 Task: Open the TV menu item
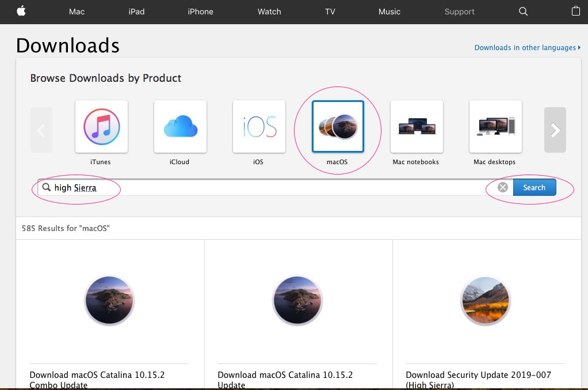(x=330, y=12)
